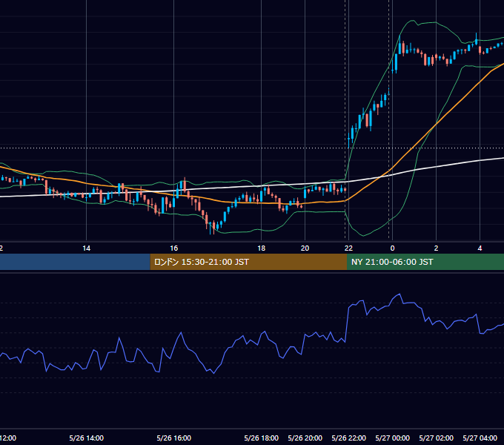Click the 5/26 14:00 date label
Image resolution: width=504 pixels, height=445 pixels.
87,438
